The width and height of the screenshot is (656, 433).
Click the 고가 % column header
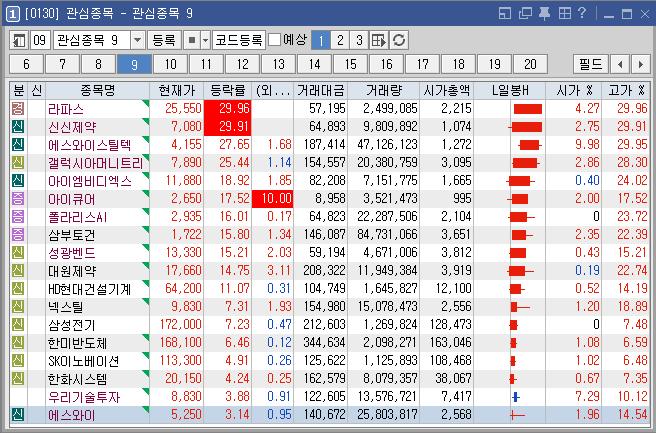pyautogui.click(x=626, y=90)
